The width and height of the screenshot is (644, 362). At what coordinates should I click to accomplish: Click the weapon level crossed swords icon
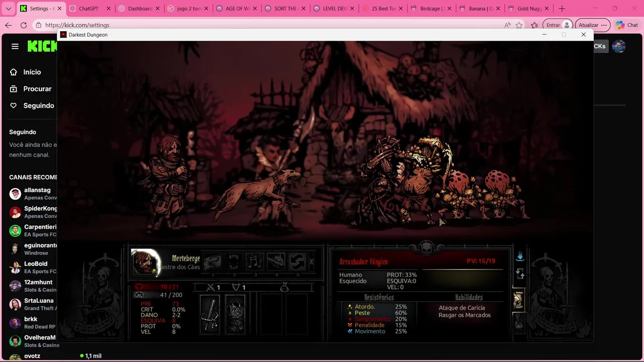(x=211, y=287)
